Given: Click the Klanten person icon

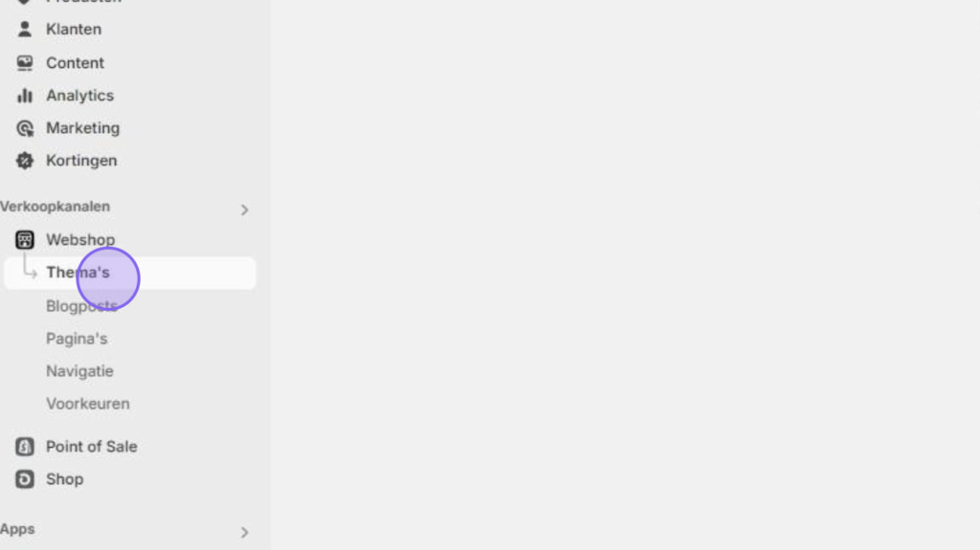Looking at the screenshot, I should tap(24, 30).
